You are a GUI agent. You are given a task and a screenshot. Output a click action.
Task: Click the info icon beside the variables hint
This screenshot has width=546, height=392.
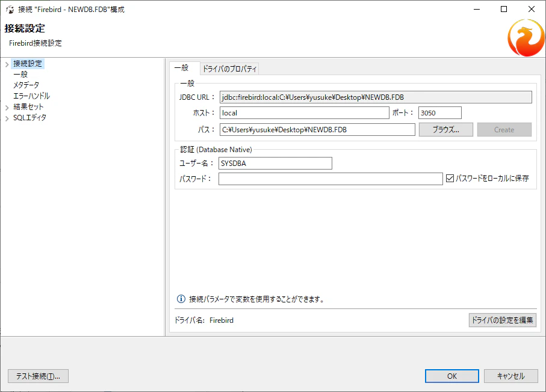(x=181, y=299)
